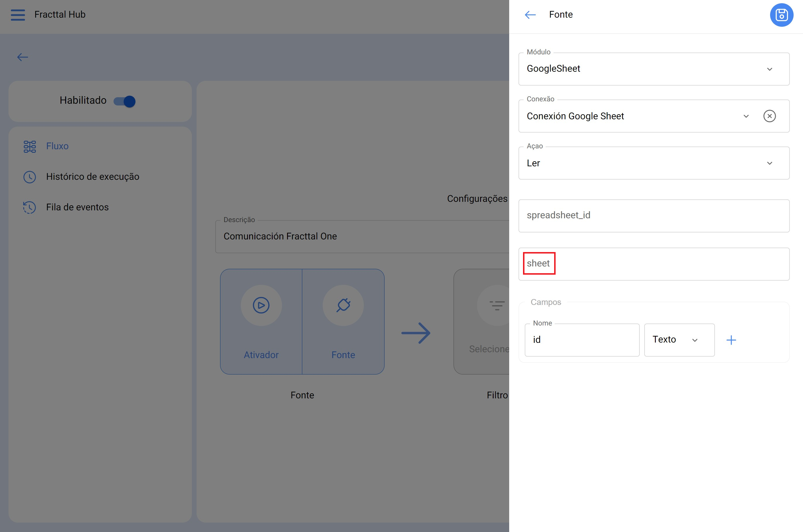Image resolution: width=803 pixels, height=532 pixels.
Task: Click the Fonte panel title
Action: 560,15
